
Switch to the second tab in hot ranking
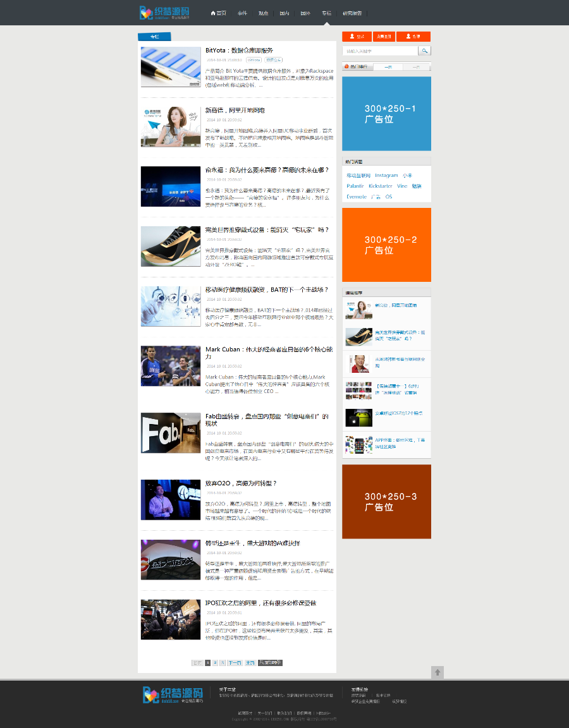click(x=416, y=67)
